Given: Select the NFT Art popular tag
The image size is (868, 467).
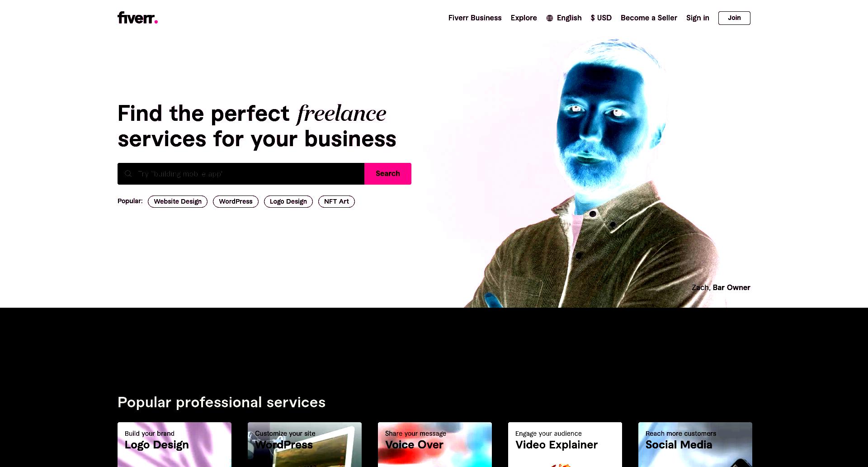Looking at the screenshot, I should [336, 201].
